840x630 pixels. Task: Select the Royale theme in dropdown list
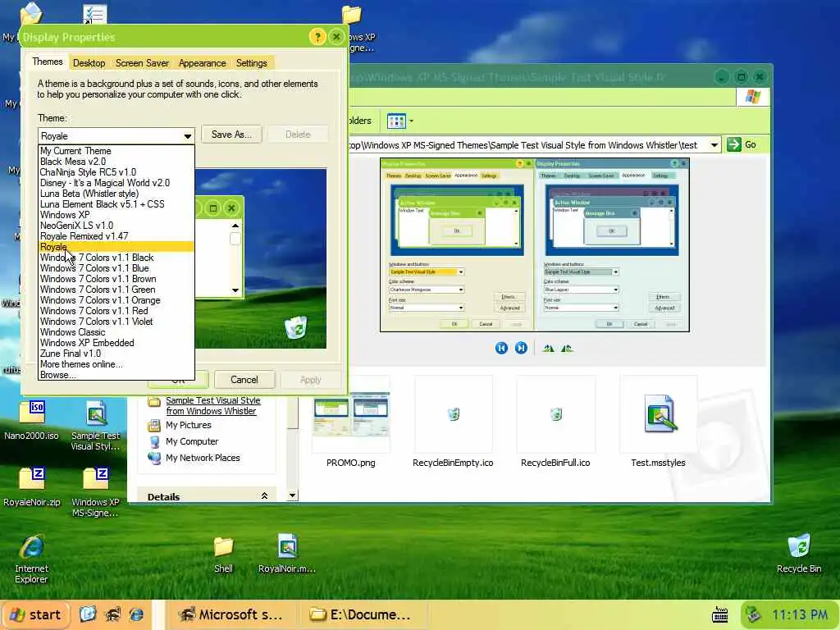(x=116, y=247)
